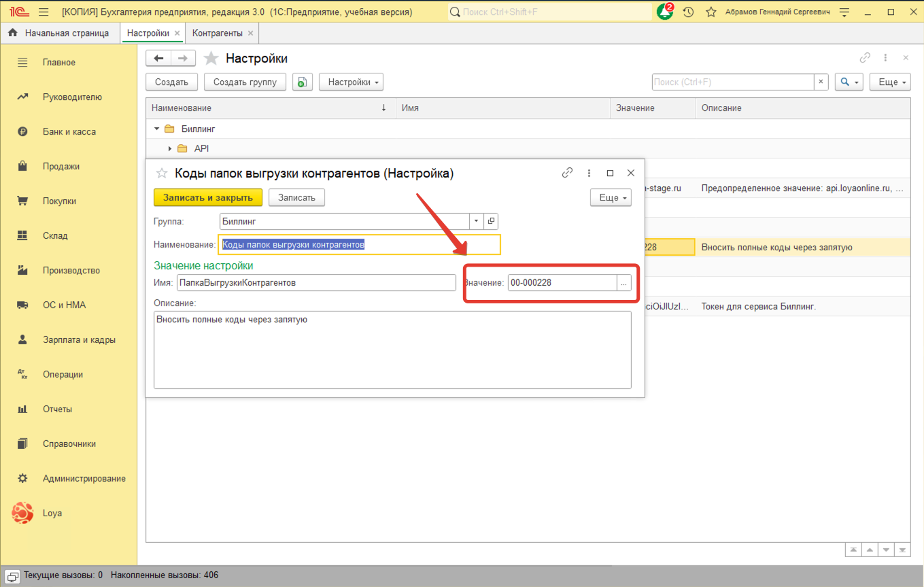Open the magnifier search dropdown

[849, 82]
